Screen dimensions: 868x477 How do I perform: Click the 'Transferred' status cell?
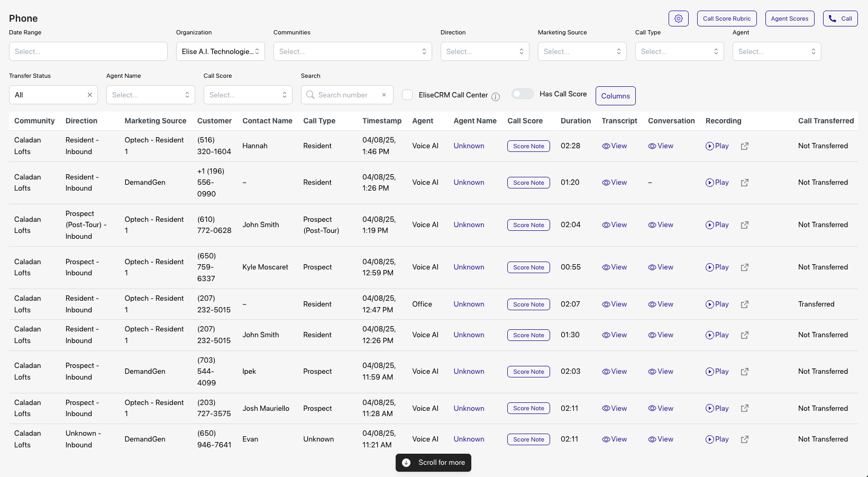pos(816,304)
